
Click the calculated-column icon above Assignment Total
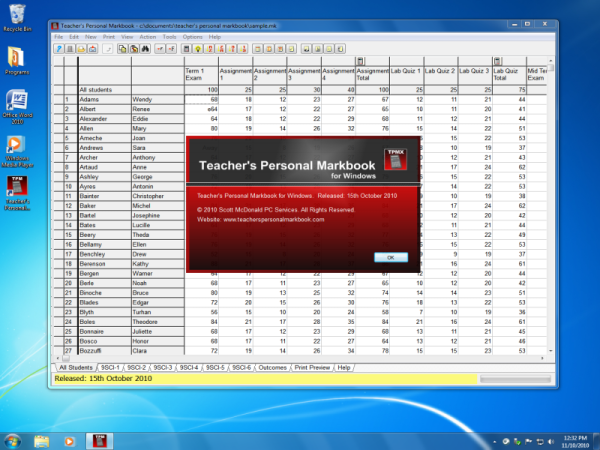tap(360, 61)
